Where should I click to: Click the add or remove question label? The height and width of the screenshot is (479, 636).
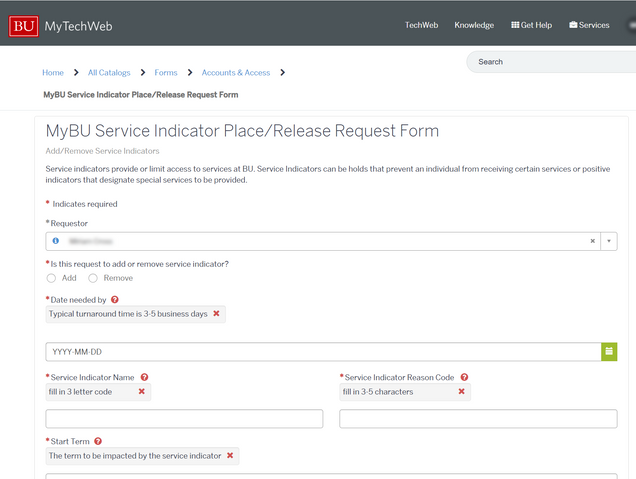140,264
